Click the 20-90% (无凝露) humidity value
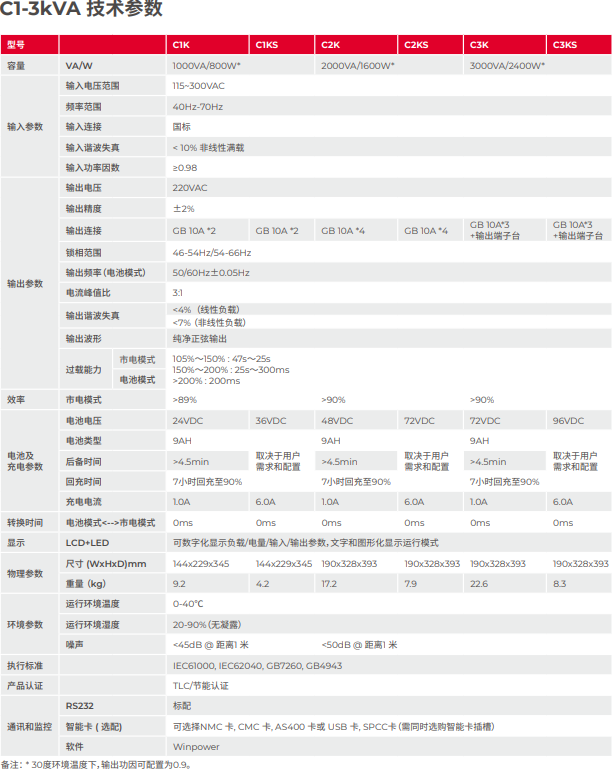Image resolution: width=612 pixels, height=771 pixels. (206, 624)
